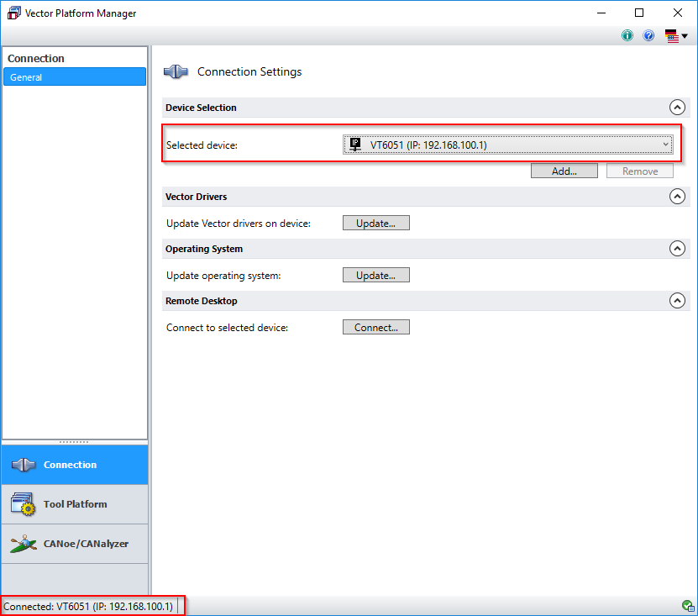Click the IP device icon beside VT6051

tap(354, 144)
